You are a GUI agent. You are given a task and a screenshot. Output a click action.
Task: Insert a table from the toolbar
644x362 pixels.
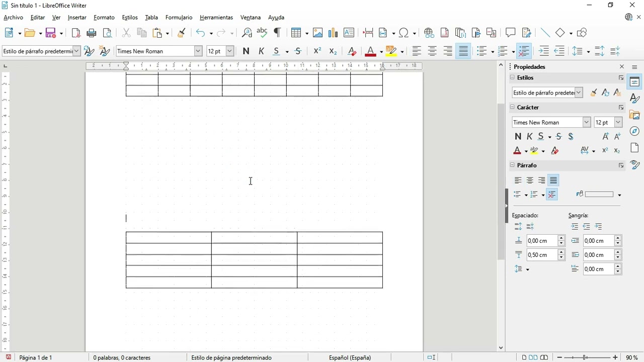pos(297,33)
